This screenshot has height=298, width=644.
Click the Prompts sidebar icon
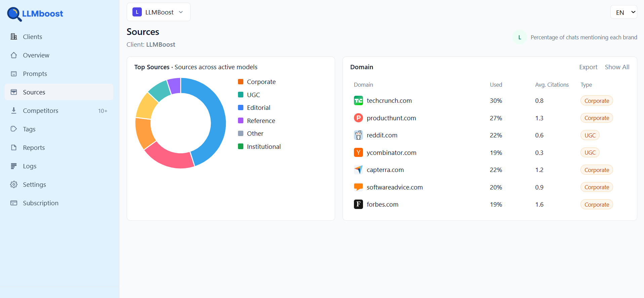[14, 74]
